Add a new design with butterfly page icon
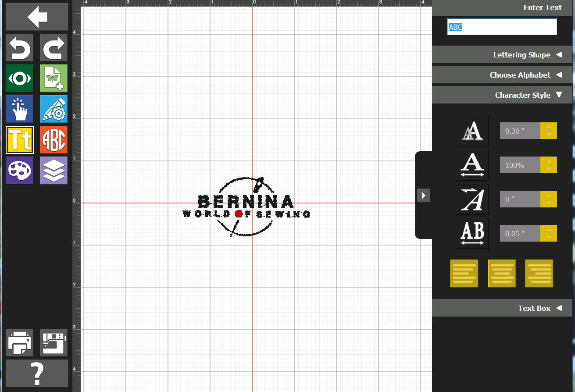Screen dimensions: 575x392 [x=54, y=78]
